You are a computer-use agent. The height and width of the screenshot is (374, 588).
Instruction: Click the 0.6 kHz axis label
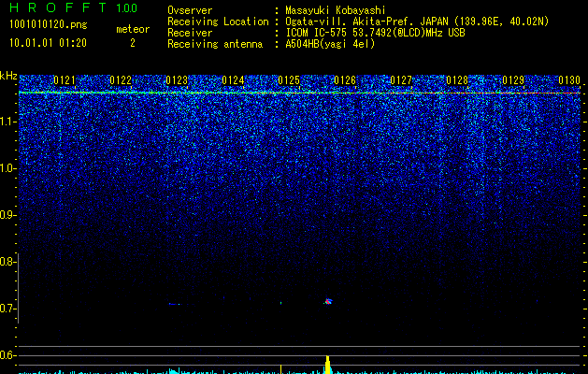point(7,355)
